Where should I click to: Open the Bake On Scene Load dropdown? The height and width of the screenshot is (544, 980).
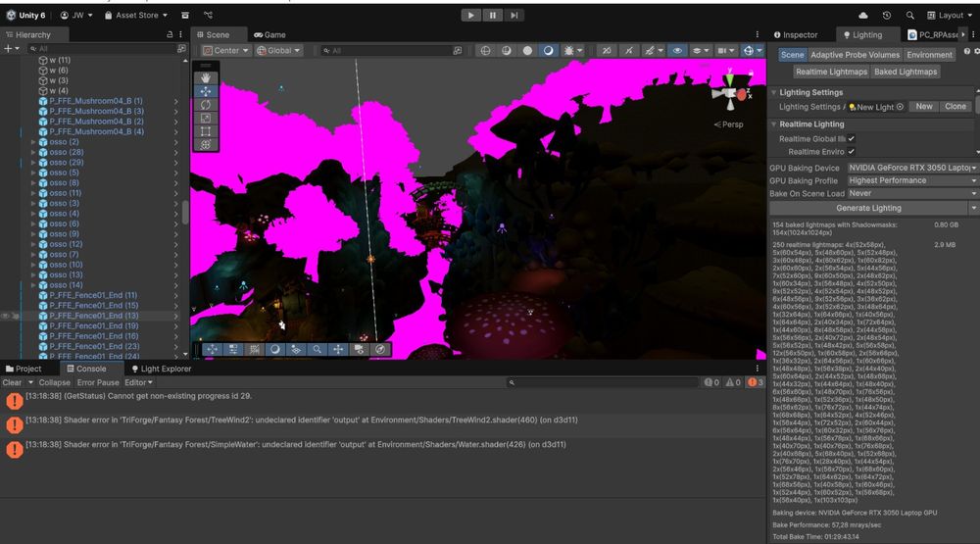[911, 194]
